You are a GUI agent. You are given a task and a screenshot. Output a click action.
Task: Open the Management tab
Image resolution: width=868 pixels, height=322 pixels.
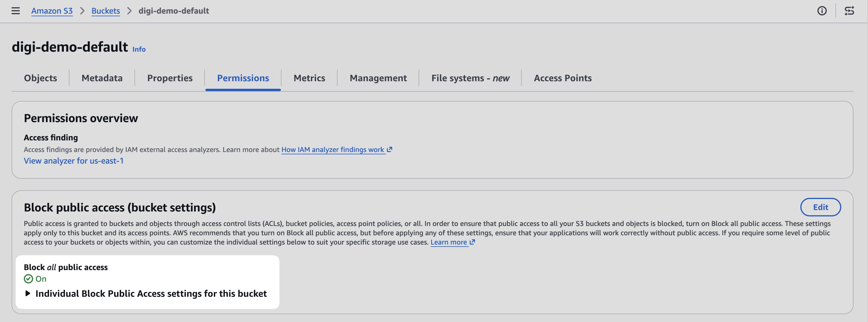[x=378, y=78]
